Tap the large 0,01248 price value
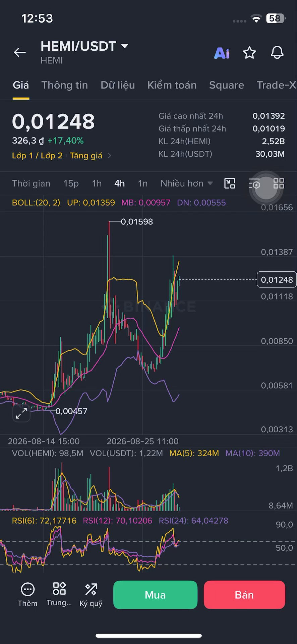Screen dimensions: 297x644 (x=53, y=121)
